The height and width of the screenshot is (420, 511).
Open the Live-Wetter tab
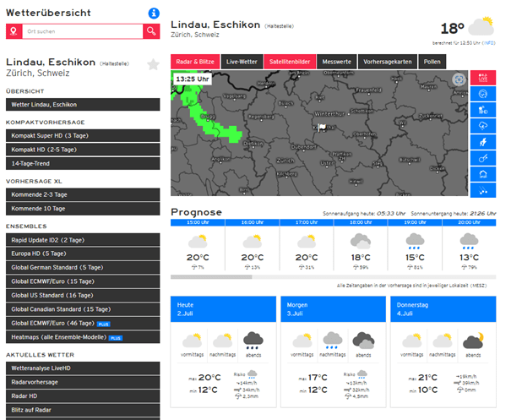pyautogui.click(x=241, y=62)
